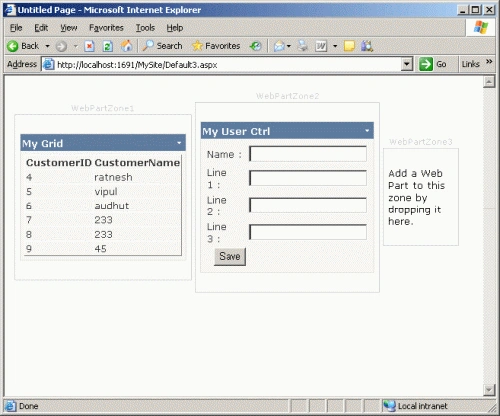Image resolution: width=500 pixels, height=416 pixels.
Task: Open the My Grid web part menu arrow
Action: tap(179, 143)
